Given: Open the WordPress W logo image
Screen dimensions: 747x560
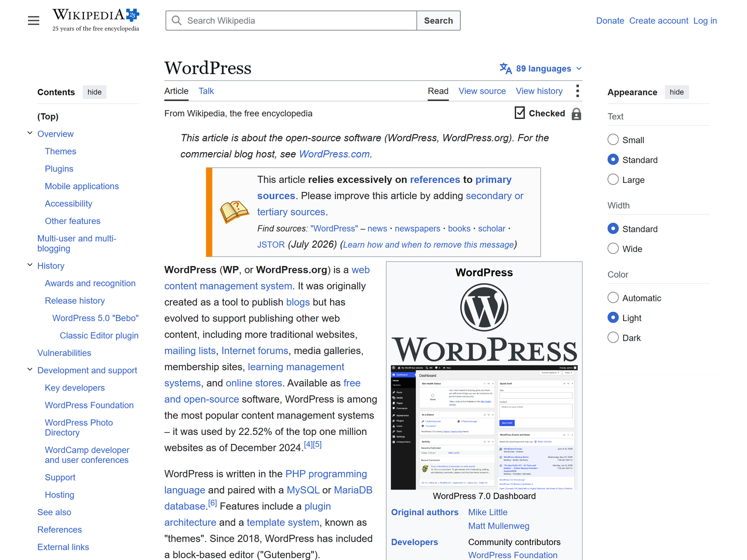Looking at the screenshot, I should 484,308.
